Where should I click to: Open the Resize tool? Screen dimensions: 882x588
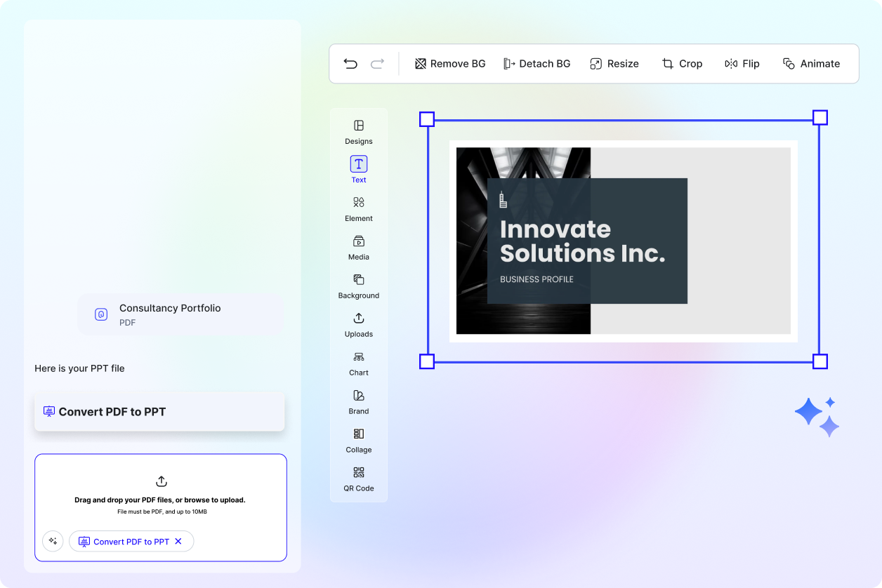[x=614, y=63]
